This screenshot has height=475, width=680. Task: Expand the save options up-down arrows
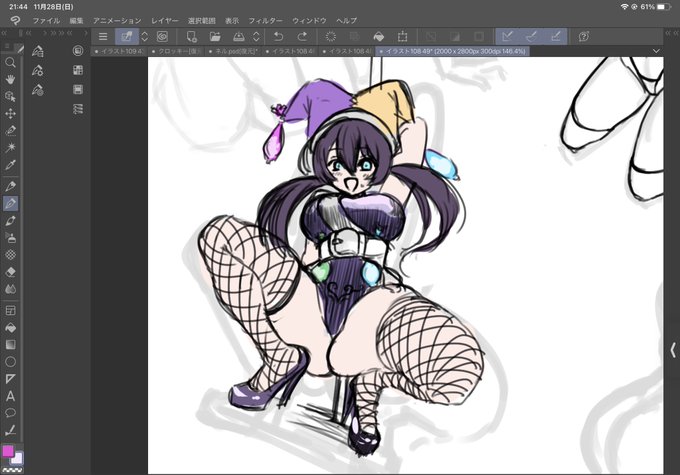click(256, 36)
